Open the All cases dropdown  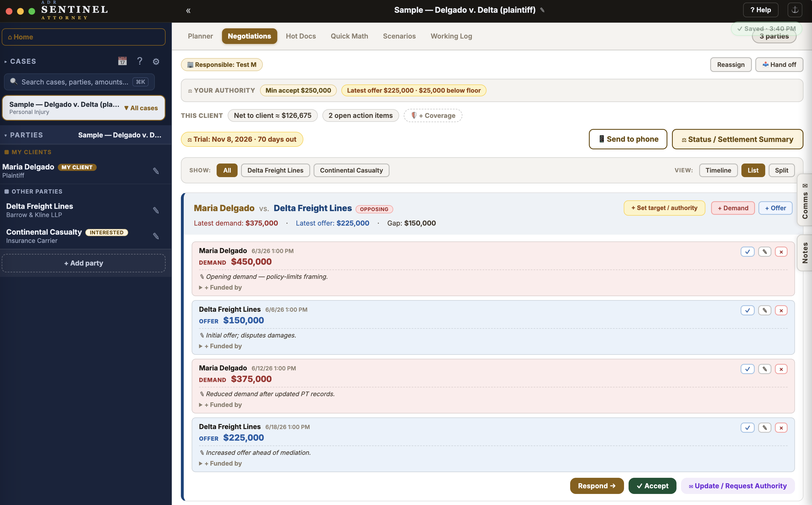[x=141, y=108]
